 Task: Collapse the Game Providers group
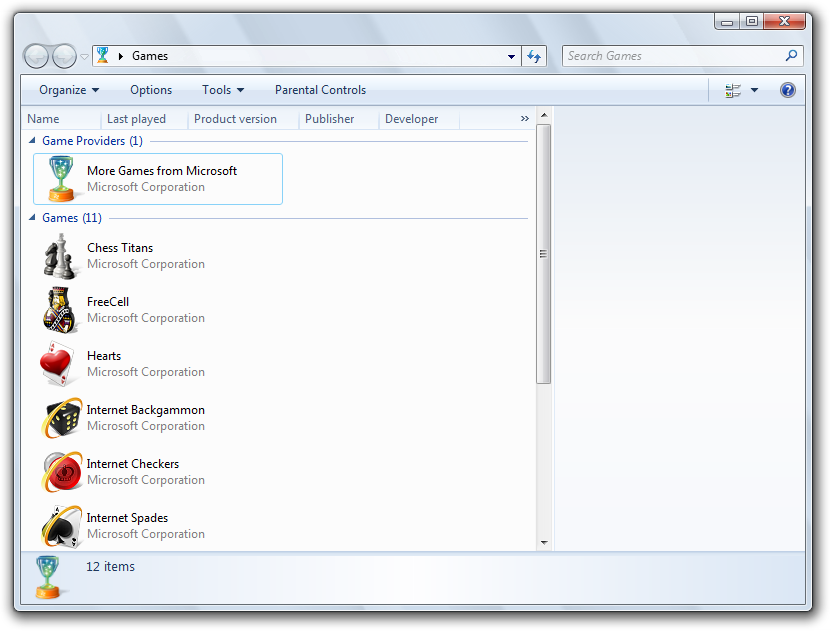click(x=32, y=141)
